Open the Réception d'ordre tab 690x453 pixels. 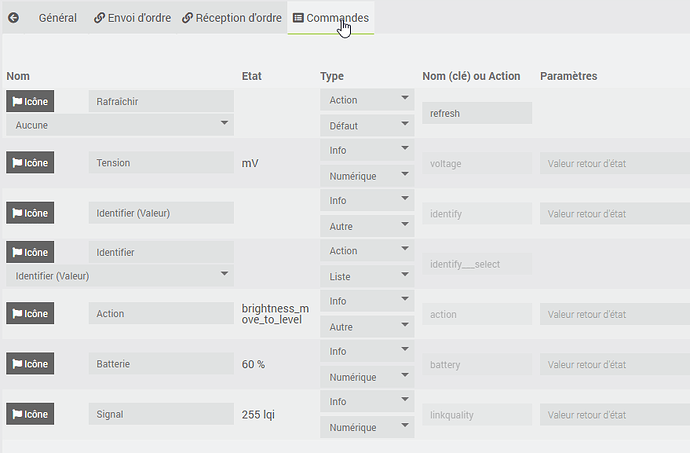coord(231,18)
